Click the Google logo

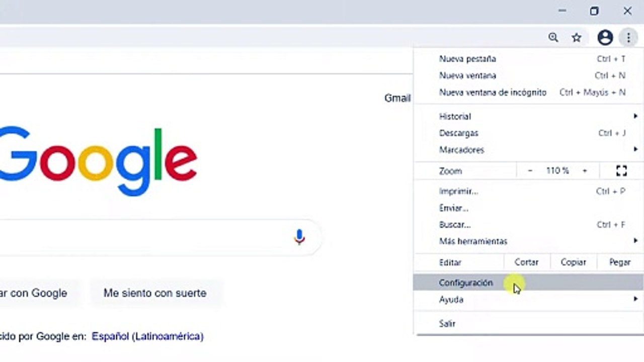tap(98, 161)
